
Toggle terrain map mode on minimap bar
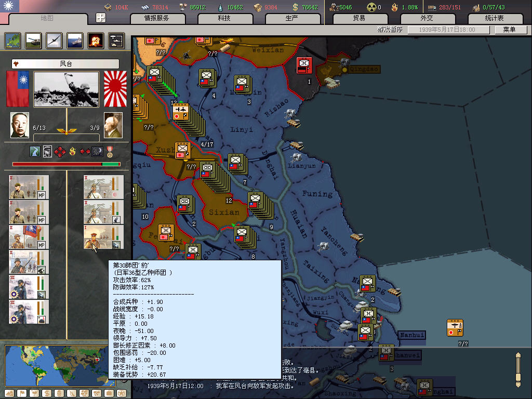click(9, 393)
